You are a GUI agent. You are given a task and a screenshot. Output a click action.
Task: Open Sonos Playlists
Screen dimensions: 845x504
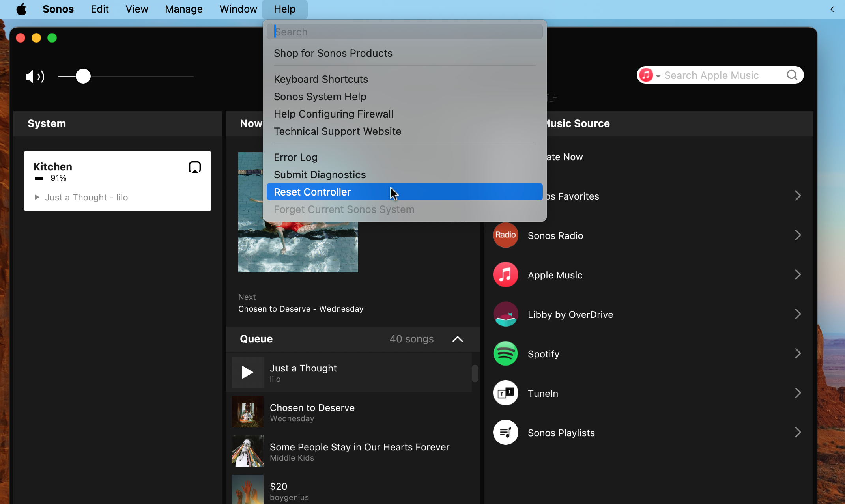561,433
